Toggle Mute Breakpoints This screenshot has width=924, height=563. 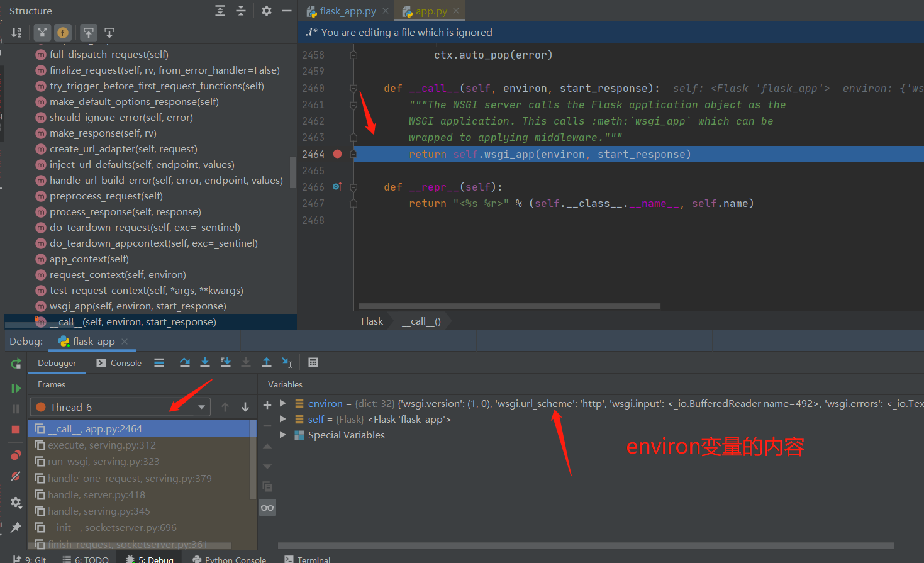click(16, 476)
